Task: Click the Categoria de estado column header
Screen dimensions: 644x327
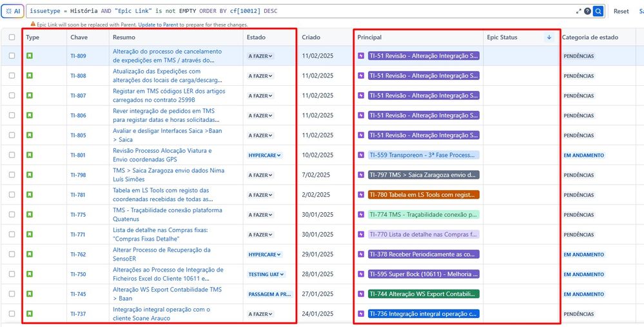Action: (x=590, y=37)
